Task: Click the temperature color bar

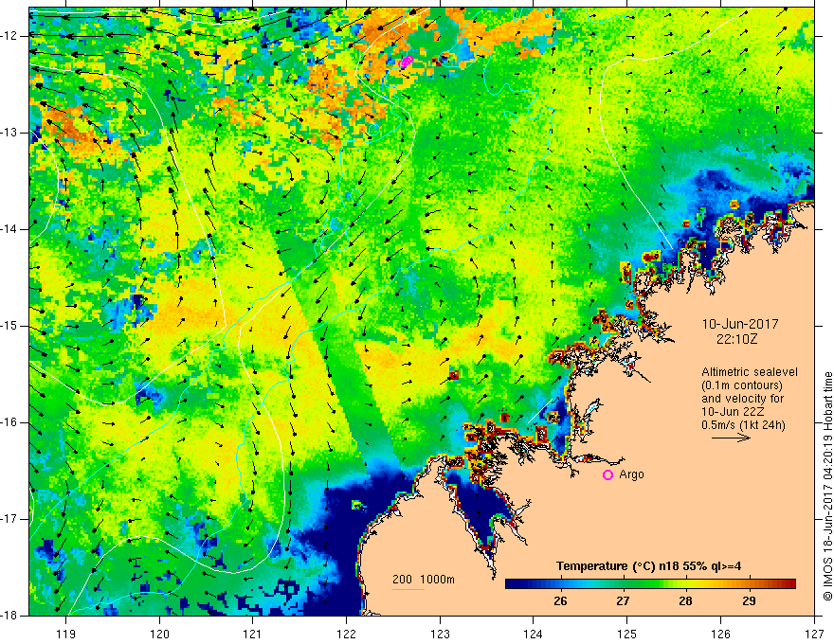Action: point(650,584)
